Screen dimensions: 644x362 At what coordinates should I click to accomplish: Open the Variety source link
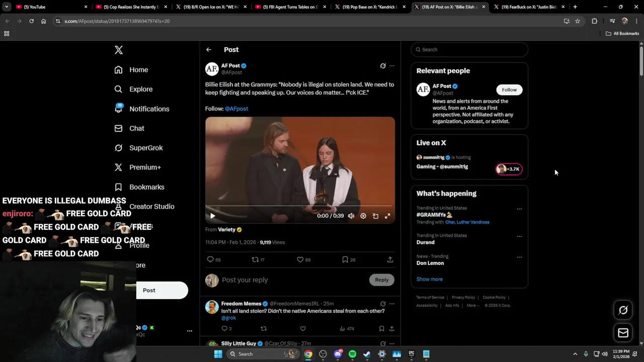[x=230, y=230]
